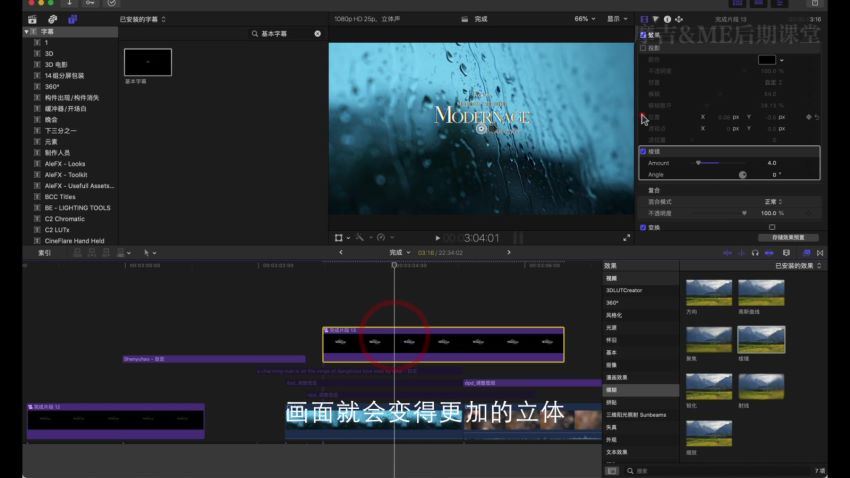Screen dimensions: 850x478
Task: Click the 存储效果预置 button
Action: pos(788,238)
